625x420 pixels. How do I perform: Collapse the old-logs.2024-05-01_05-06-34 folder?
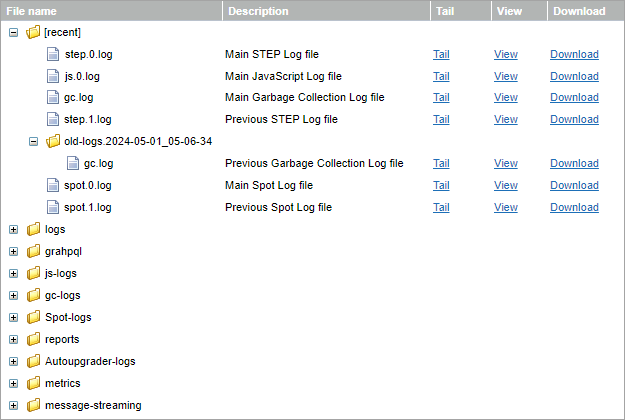tap(34, 142)
